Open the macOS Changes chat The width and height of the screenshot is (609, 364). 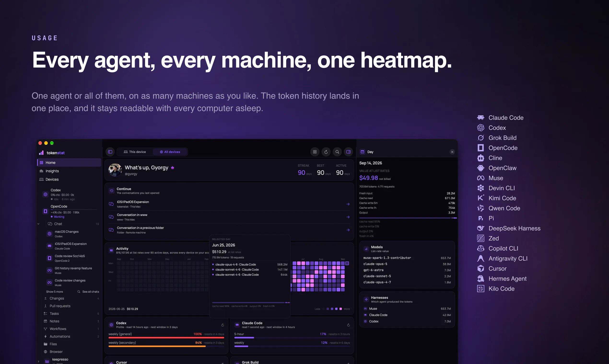(72, 234)
